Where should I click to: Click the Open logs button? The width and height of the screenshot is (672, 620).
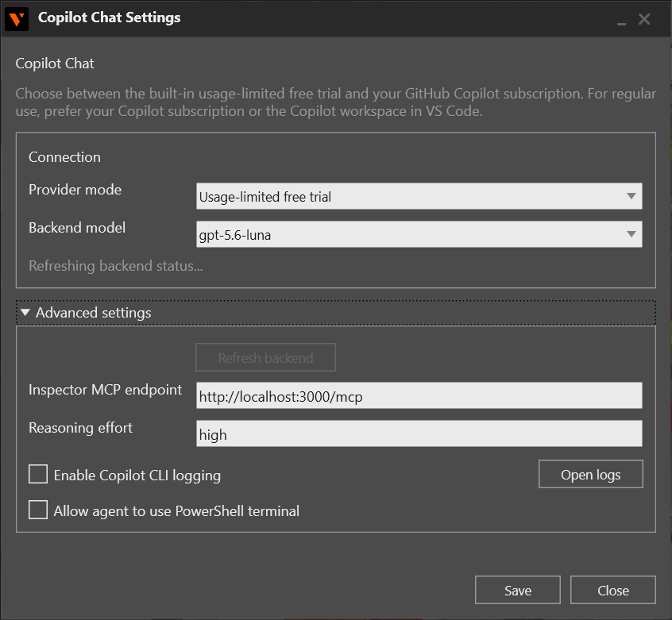590,475
